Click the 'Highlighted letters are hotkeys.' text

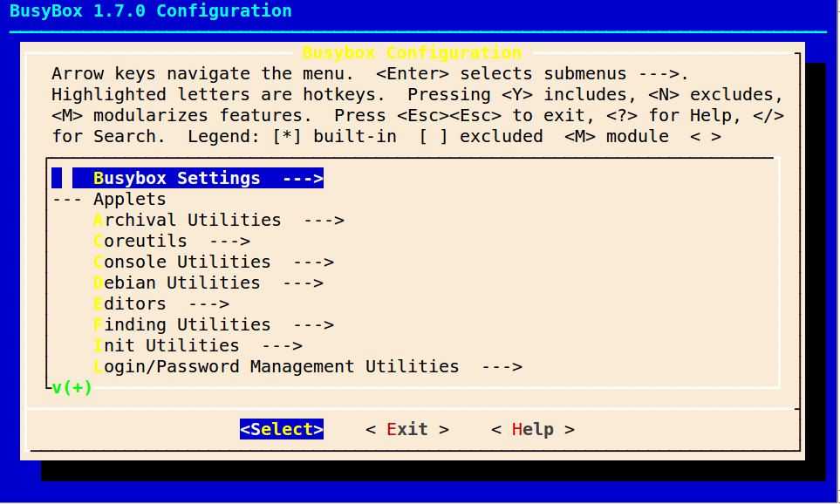[x=218, y=94]
